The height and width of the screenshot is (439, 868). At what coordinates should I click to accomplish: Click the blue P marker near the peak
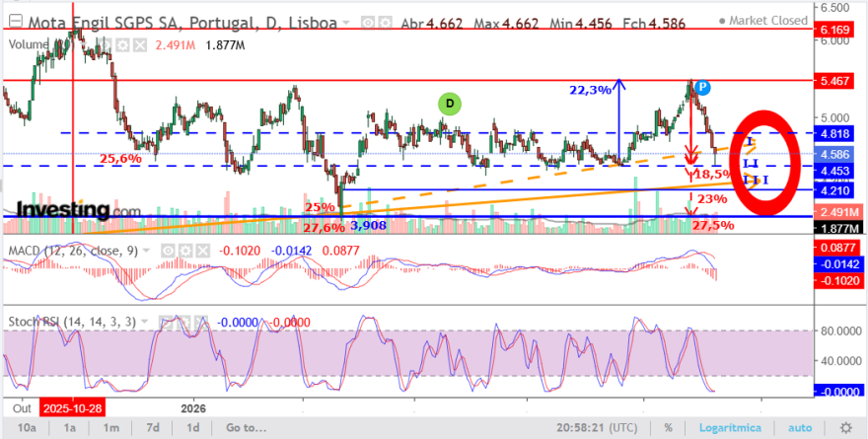tap(702, 87)
